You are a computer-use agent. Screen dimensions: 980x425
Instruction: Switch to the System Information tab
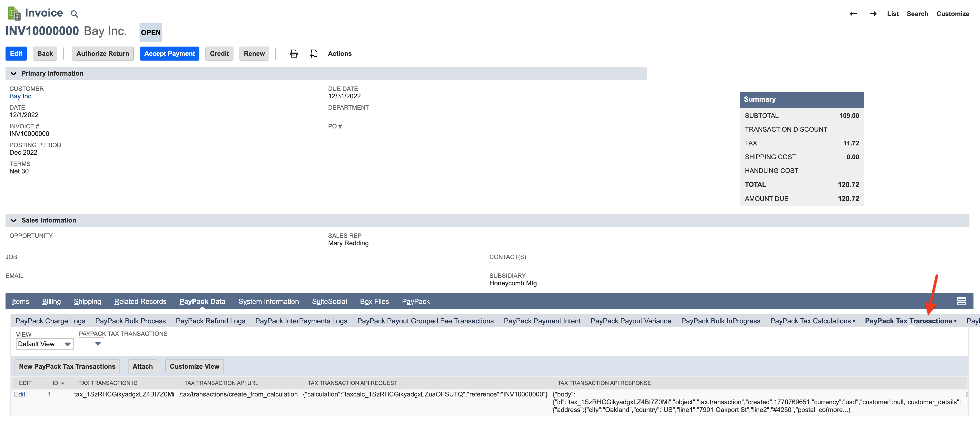click(x=269, y=301)
